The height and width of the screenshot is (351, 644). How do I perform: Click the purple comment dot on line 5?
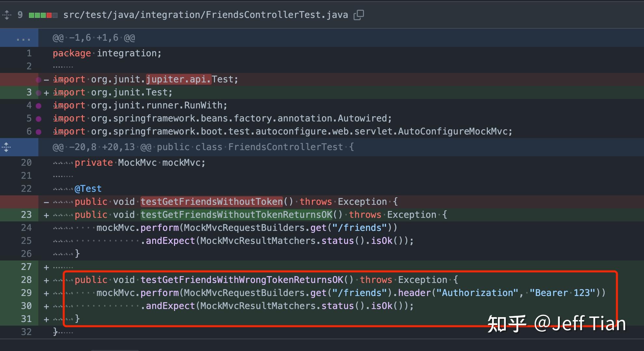point(38,118)
